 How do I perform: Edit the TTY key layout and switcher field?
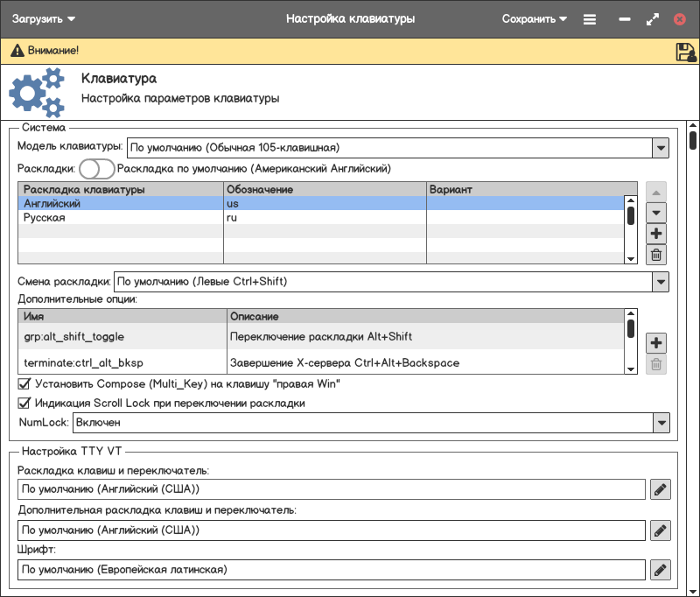point(661,489)
